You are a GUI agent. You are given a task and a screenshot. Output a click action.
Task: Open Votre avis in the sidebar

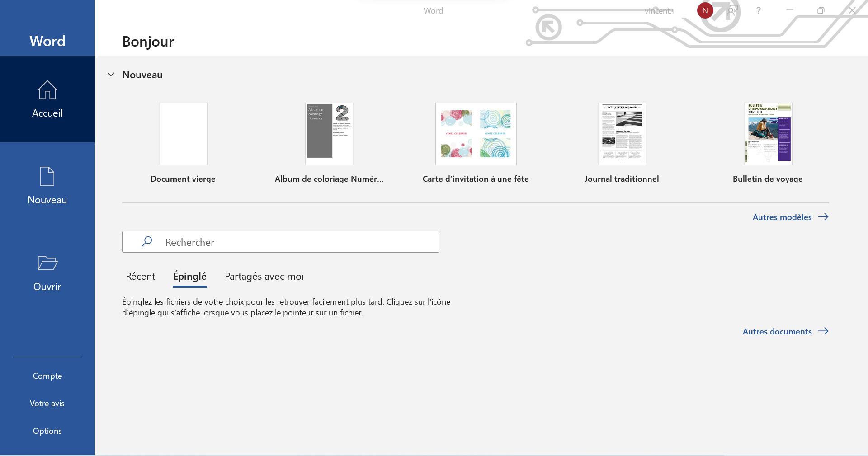[x=47, y=404]
